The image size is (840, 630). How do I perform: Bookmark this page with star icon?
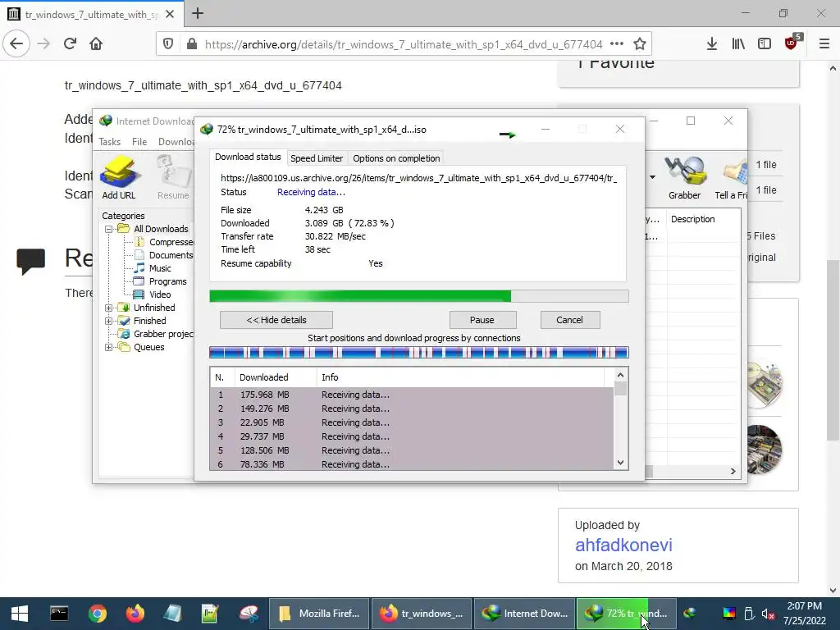pyautogui.click(x=640, y=44)
